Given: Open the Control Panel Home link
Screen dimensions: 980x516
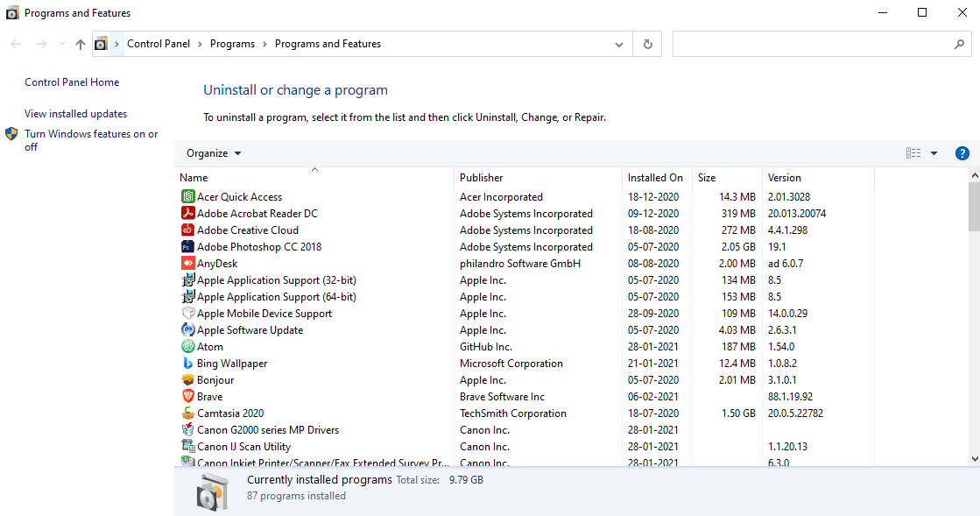Looking at the screenshot, I should (72, 82).
